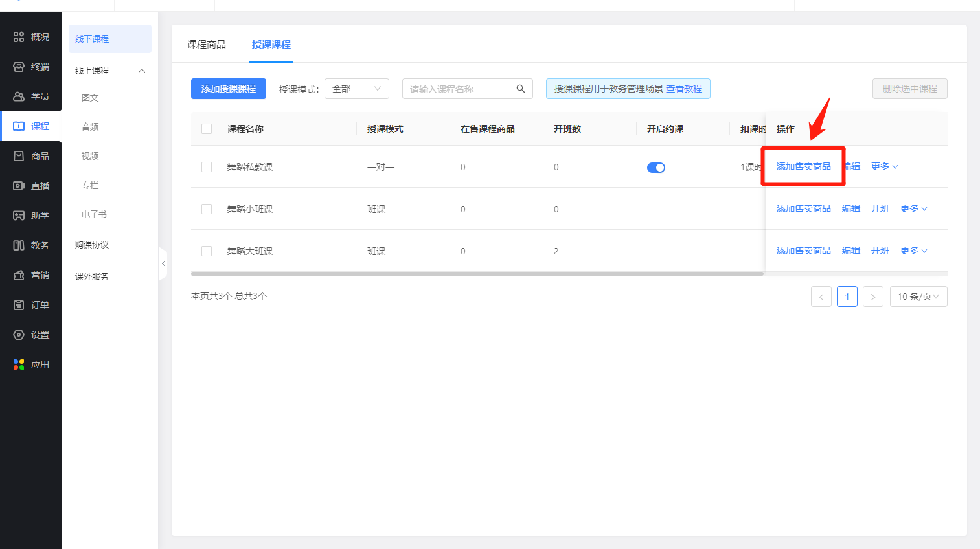
Task: Open the 教务 sidebar icon
Action: pos(19,245)
